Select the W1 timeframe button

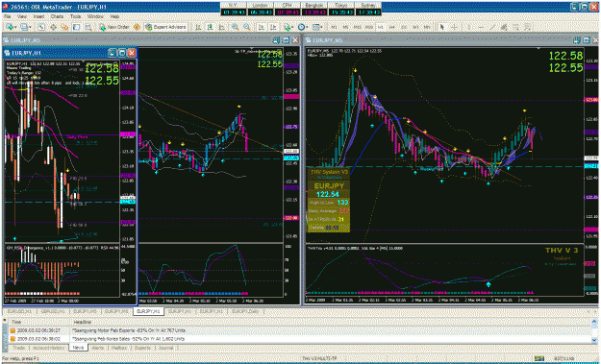click(x=415, y=27)
